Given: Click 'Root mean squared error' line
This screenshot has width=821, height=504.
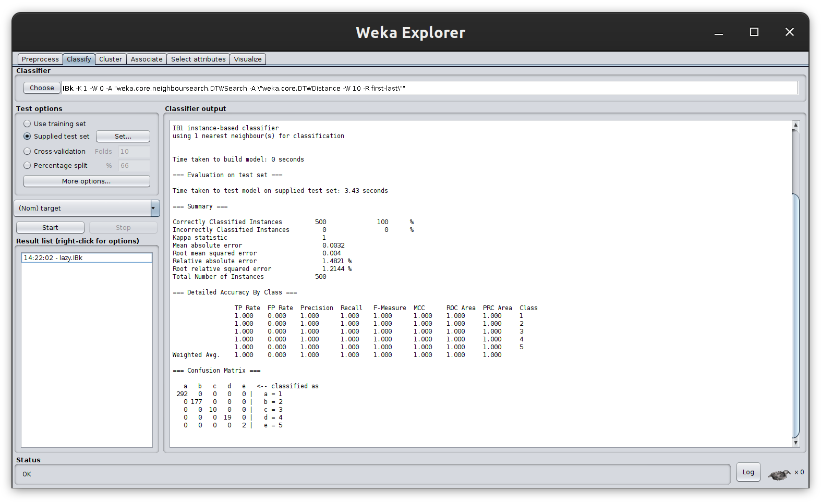Looking at the screenshot, I should [257, 253].
